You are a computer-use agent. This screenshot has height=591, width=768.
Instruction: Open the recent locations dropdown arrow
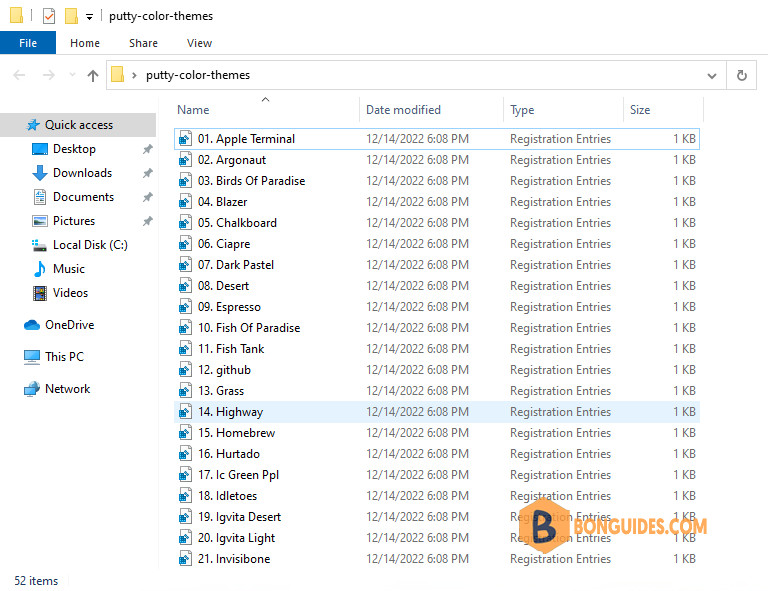point(72,75)
